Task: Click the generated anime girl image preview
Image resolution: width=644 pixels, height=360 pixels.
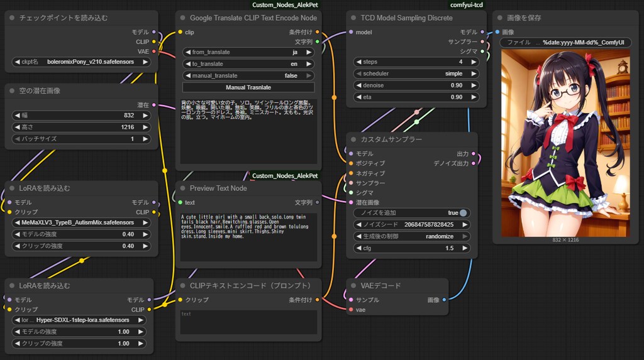Action: (565, 142)
